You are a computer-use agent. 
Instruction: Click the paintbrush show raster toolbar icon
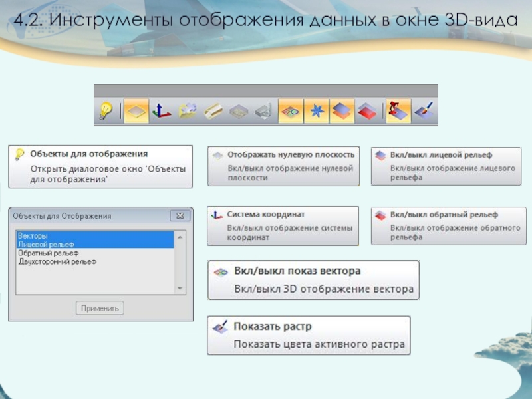click(424, 110)
